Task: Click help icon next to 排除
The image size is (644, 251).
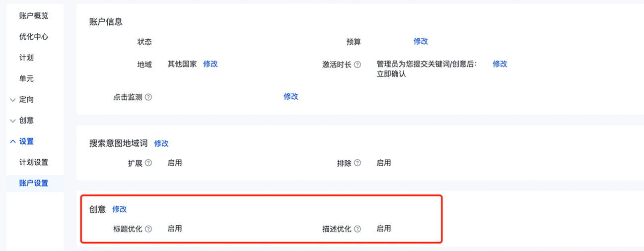Action: coord(358,163)
